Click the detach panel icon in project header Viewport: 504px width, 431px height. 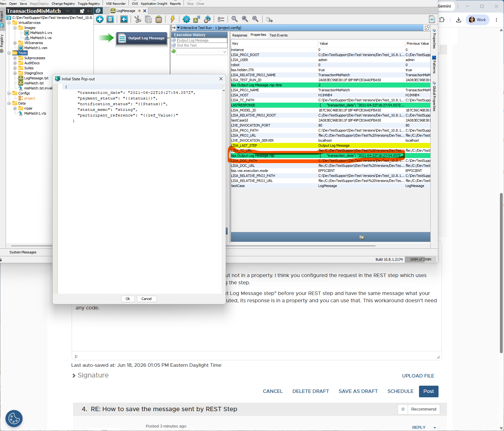82,11
